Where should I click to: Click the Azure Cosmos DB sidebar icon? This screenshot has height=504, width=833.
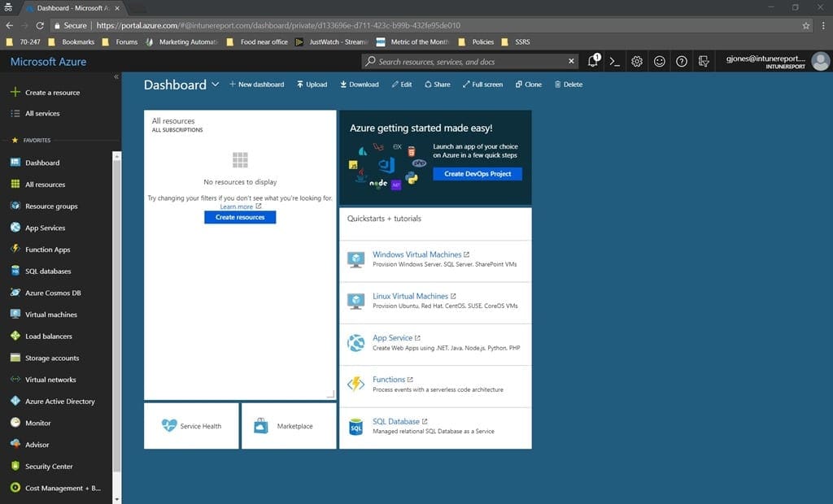(15, 293)
